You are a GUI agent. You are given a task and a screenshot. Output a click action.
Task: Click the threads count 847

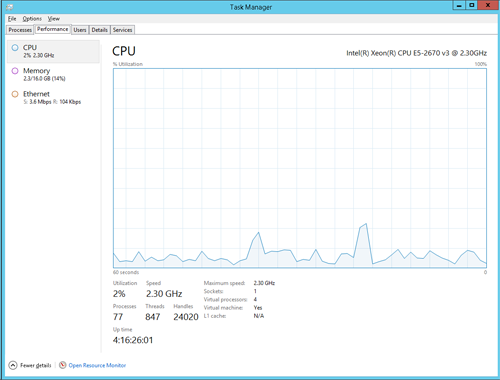153,317
